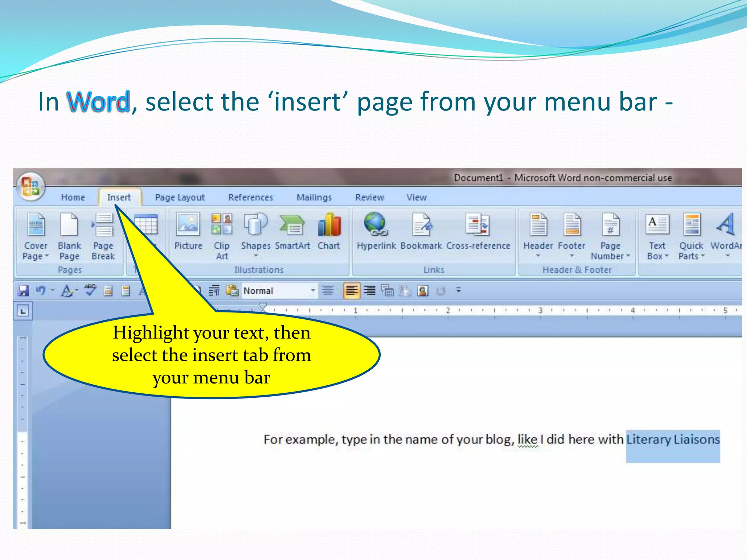Open the Page Layout tab
The image size is (747, 560).
click(180, 197)
